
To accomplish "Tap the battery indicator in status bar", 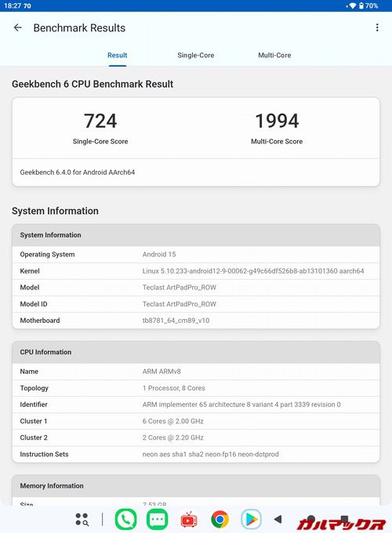I will (x=368, y=5).
